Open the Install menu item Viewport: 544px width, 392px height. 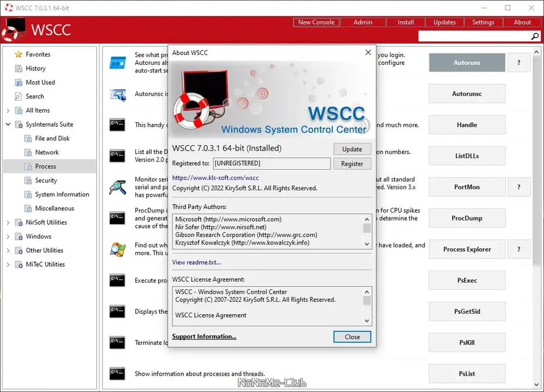(x=406, y=22)
